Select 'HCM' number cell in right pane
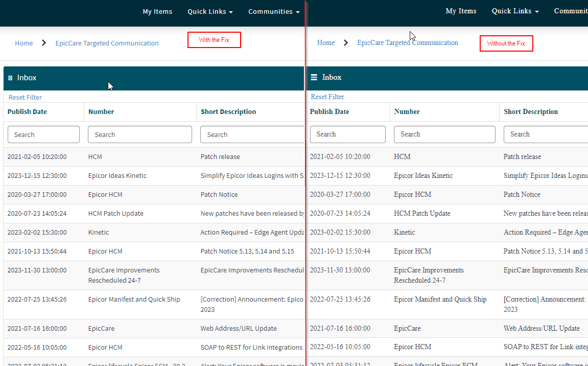588x366 pixels. click(402, 156)
